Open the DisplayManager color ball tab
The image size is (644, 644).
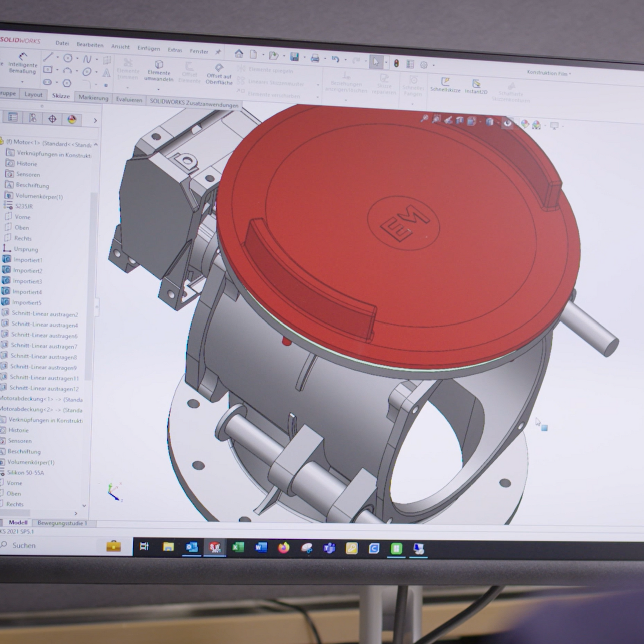pos(72,119)
